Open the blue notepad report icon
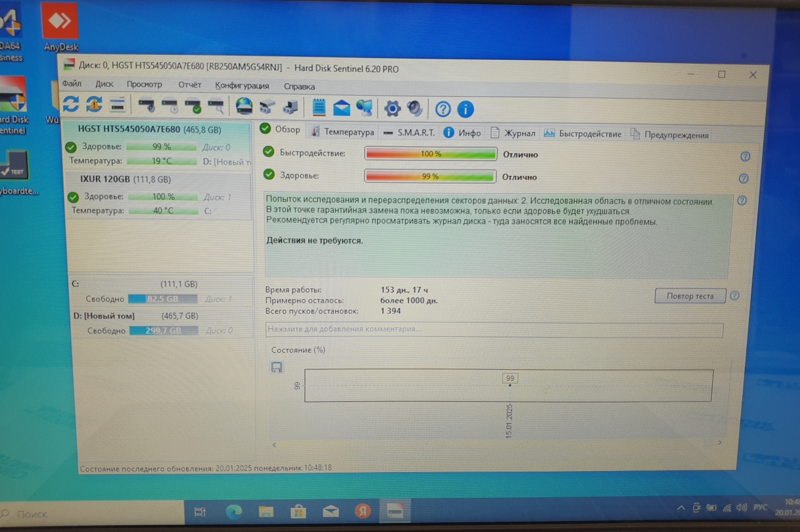The image size is (800, 532). pyautogui.click(x=319, y=107)
